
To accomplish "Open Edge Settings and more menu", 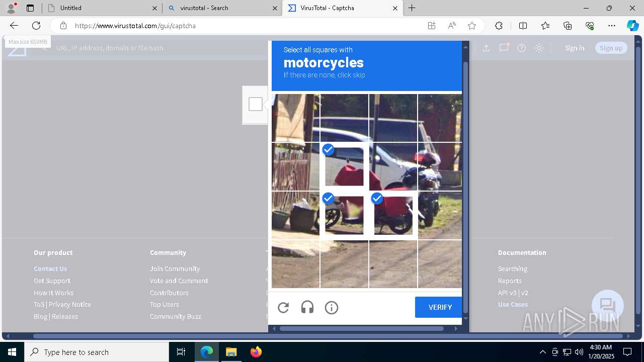I will [612, 26].
